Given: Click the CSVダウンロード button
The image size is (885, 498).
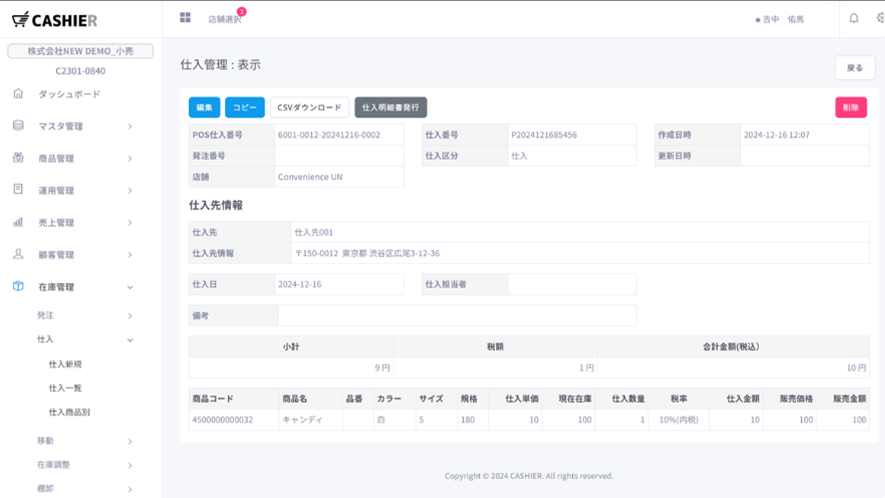Looking at the screenshot, I should [309, 107].
